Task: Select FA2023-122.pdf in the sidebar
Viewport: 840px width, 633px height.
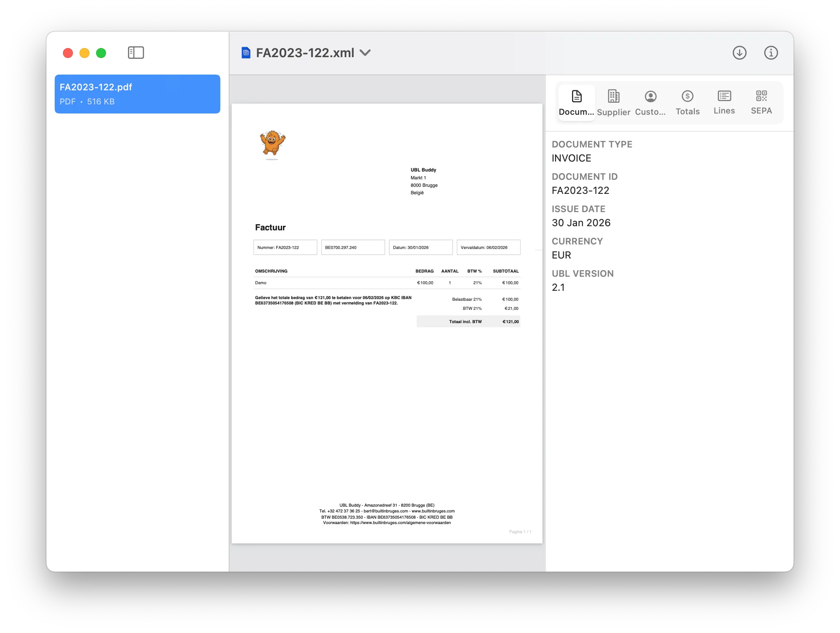Action: point(137,94)
